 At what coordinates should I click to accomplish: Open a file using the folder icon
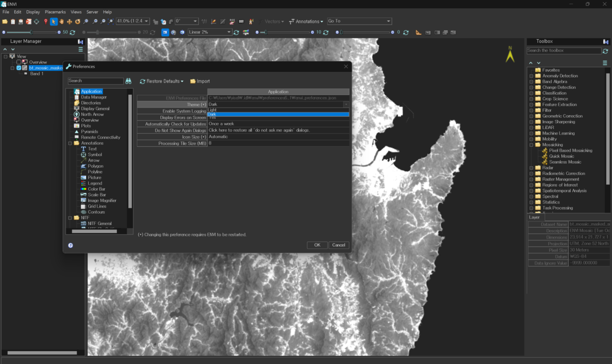click(x=5, y=21)
